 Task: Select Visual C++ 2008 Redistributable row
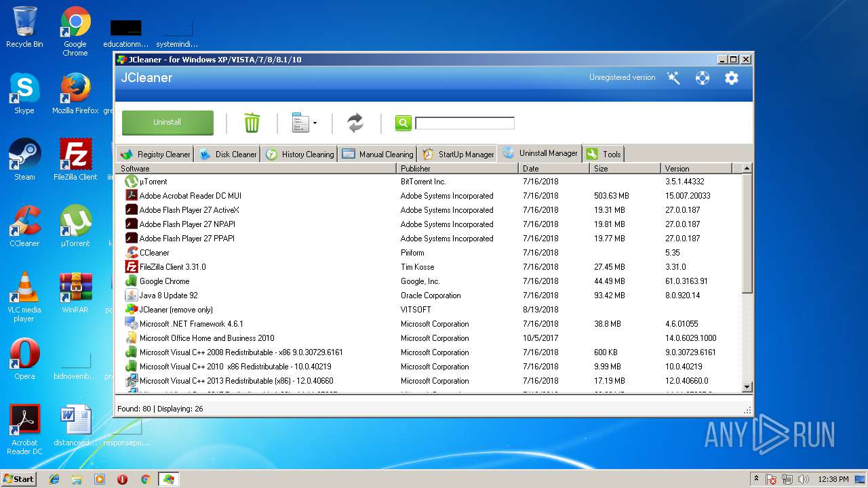point(429,352)
